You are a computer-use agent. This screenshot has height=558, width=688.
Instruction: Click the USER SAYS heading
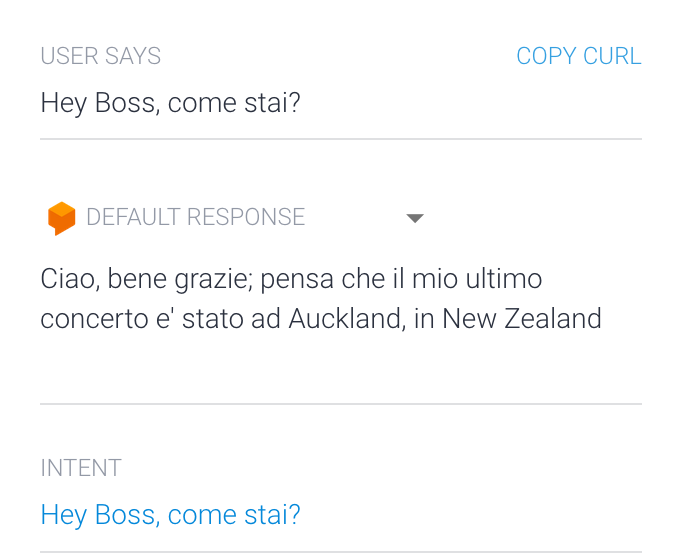point(100,56)
